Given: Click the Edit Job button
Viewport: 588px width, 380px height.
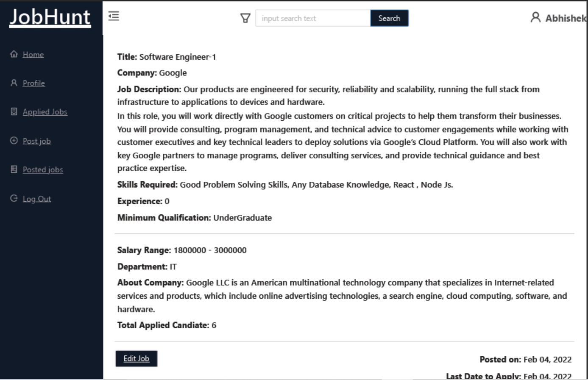Looking at the screenshot, I should pos(136,358).
